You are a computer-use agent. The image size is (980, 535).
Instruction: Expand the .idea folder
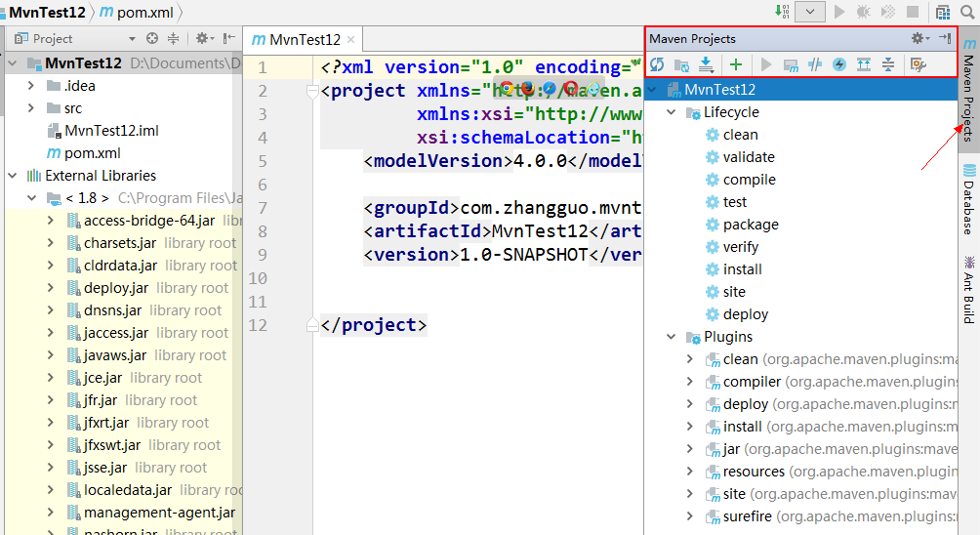tap(31, 86)
